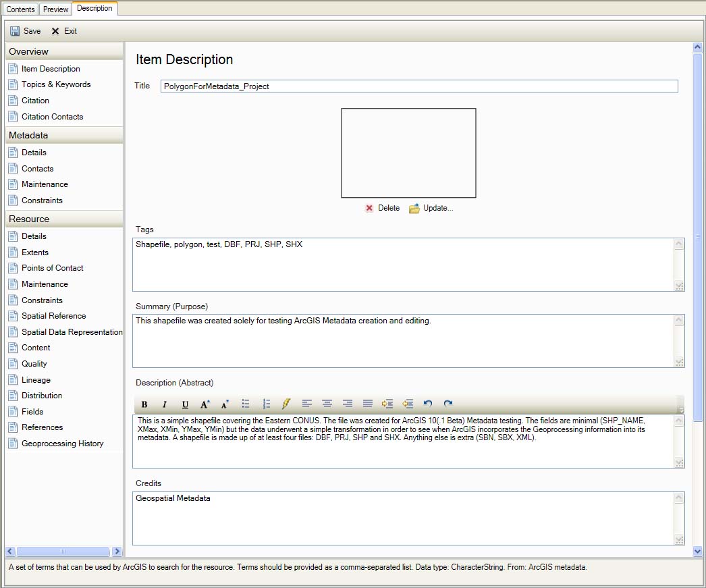Switch to the Preview tab
The height and width of the screenshot is (588, 706).
click(x=55, y=9)
